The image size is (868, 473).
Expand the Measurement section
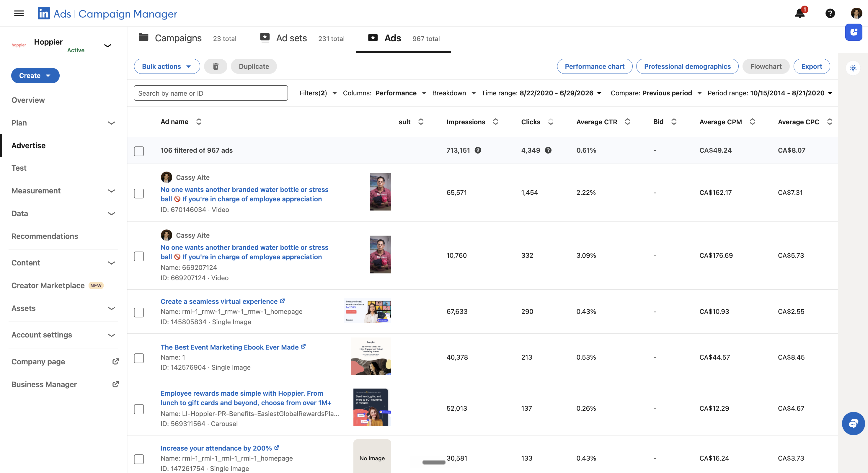pyautogui.click(x=112, y=191)
